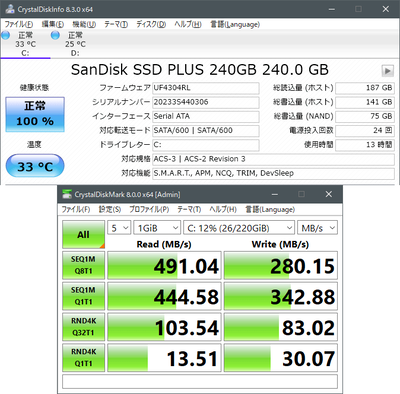Click the 103.54 read result bar
Viewport: 400px width, 394px height.
164,327
